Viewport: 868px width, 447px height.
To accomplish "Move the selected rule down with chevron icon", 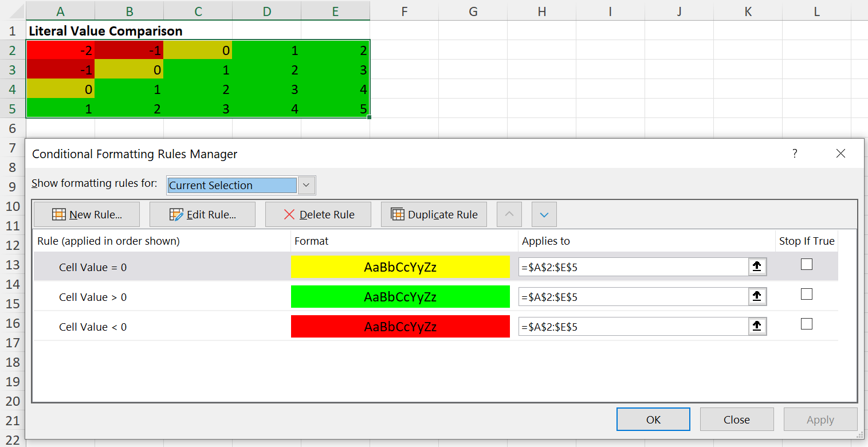I will [543, 214].
